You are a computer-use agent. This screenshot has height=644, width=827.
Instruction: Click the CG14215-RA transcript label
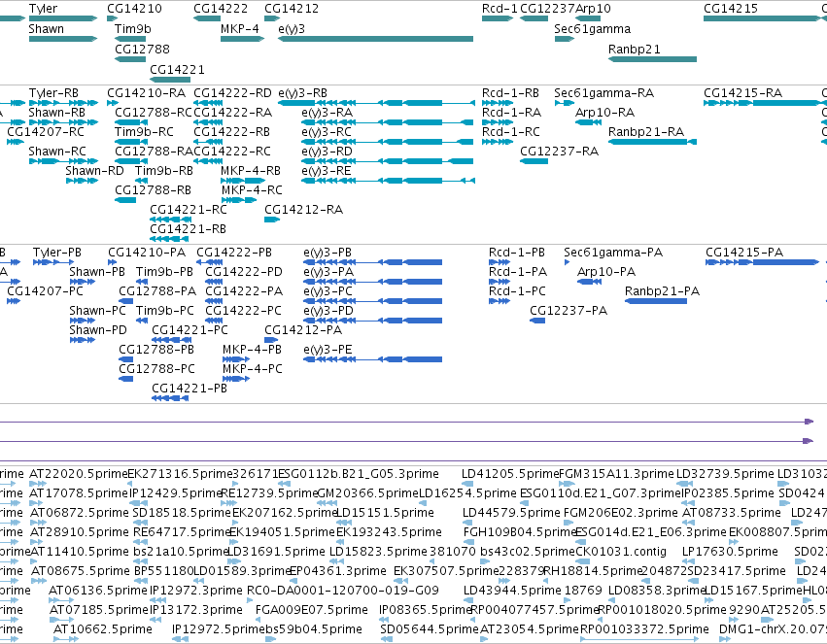tap(742, 93)
